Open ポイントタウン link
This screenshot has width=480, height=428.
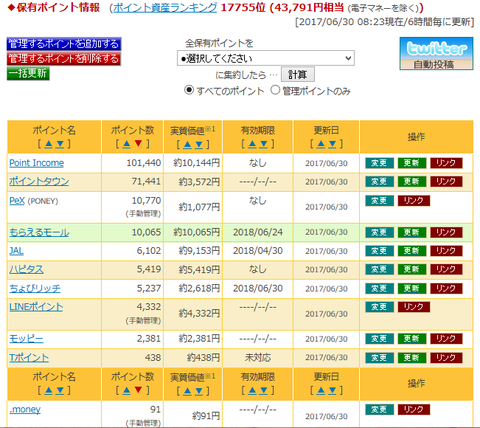coord(39,181)
